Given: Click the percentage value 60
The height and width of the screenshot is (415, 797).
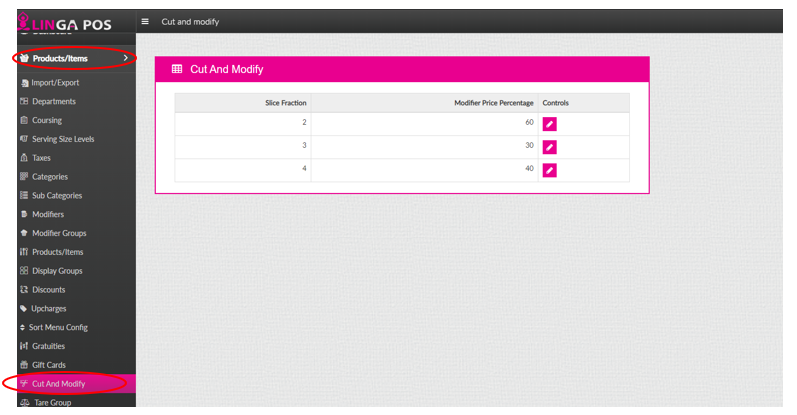Looking at the screenshot, I should (x=529, y=122).
